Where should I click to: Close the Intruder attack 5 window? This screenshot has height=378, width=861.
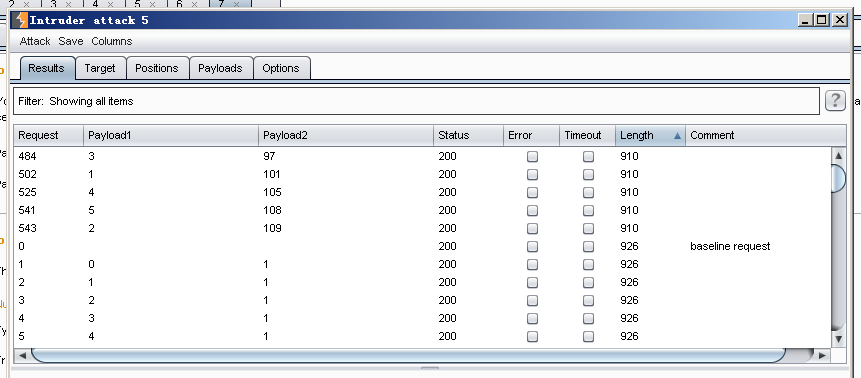(x=840, y=20)
